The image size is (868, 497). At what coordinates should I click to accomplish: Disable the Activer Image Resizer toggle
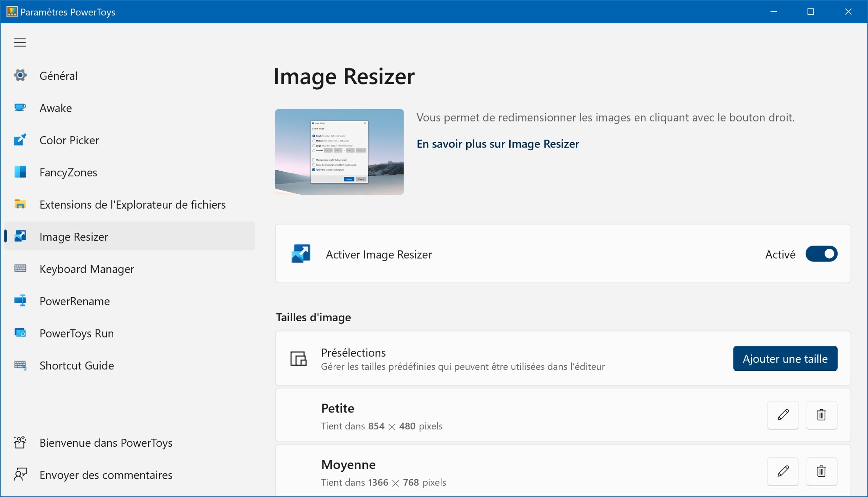(821, 254)
